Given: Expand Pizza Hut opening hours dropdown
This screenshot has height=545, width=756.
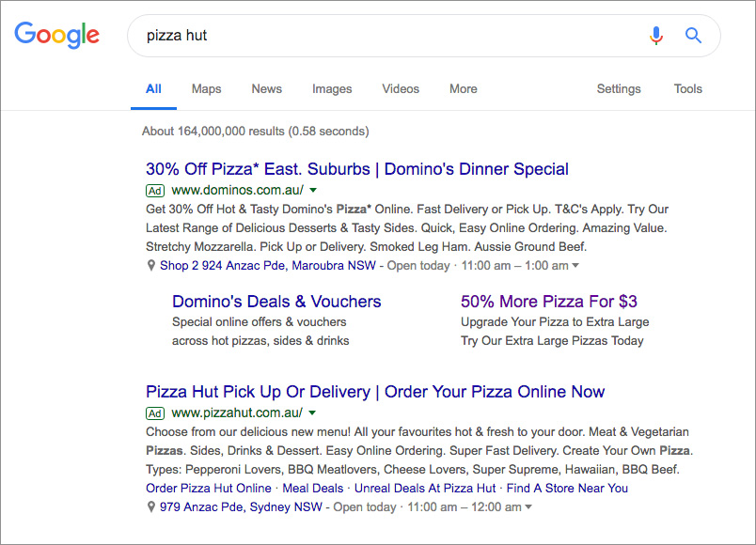Looking at the screenshot, I should point(528,507).
